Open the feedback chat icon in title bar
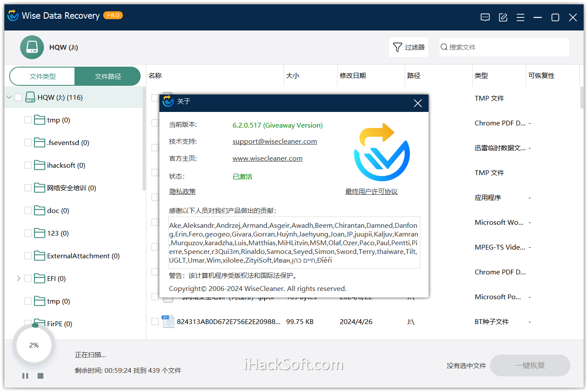This screenshot has width=588, height=392. (485, 17)
